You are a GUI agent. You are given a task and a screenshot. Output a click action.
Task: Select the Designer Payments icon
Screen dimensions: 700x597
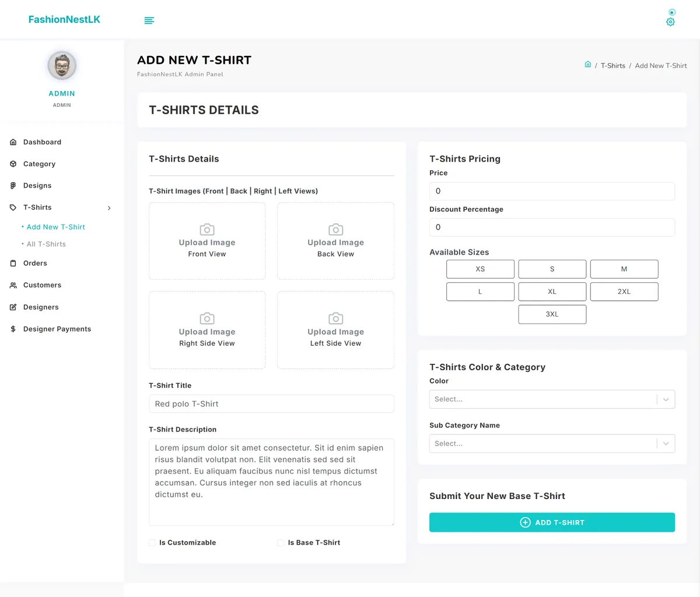[x=13, y=329]
